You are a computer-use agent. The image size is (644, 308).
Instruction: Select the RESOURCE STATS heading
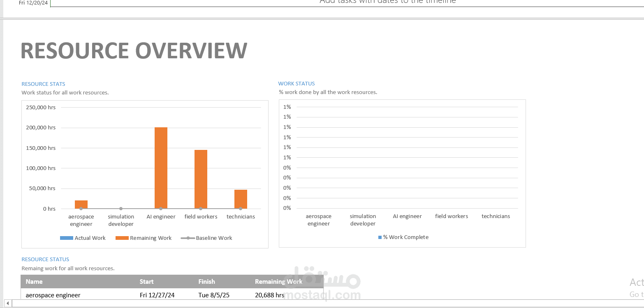43,84
